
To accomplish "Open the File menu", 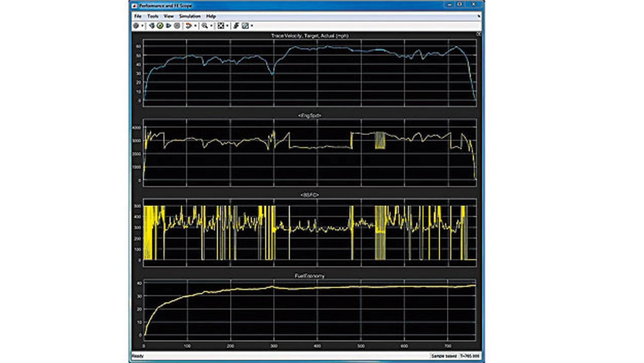I will 137,16.
